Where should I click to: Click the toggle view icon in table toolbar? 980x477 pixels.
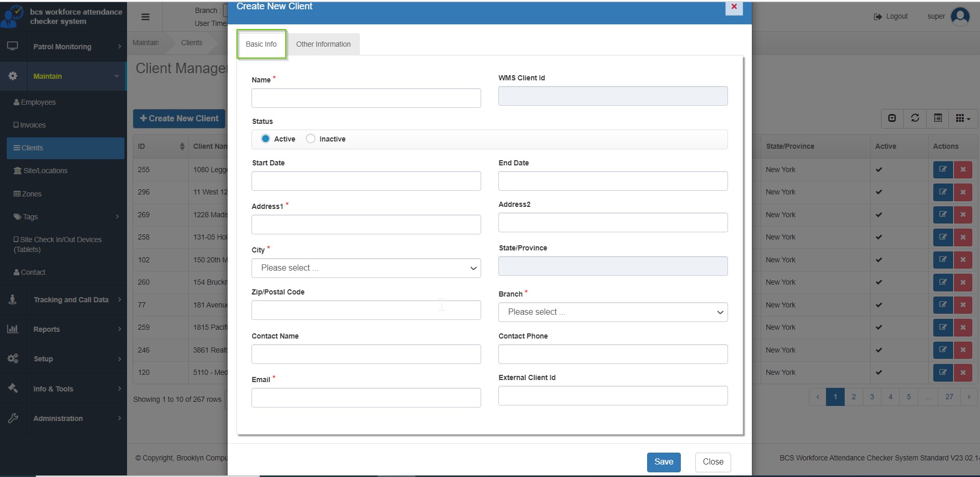click(x=937, y=118)
